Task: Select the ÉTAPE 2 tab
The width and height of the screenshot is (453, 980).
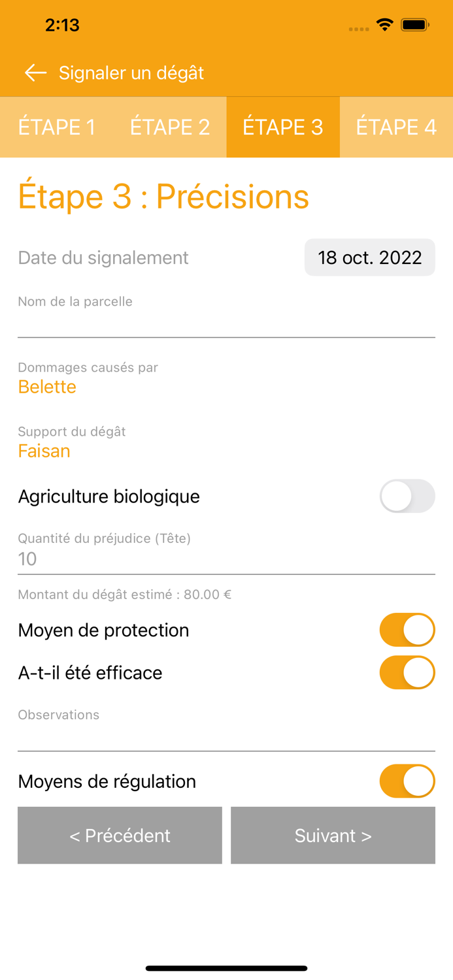Action: (x=169, y=127)
